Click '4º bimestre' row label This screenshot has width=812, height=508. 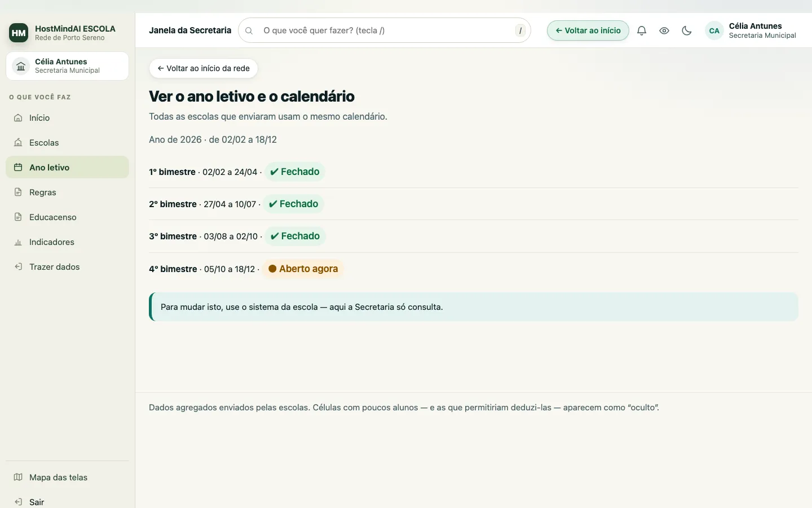point(173,269)
